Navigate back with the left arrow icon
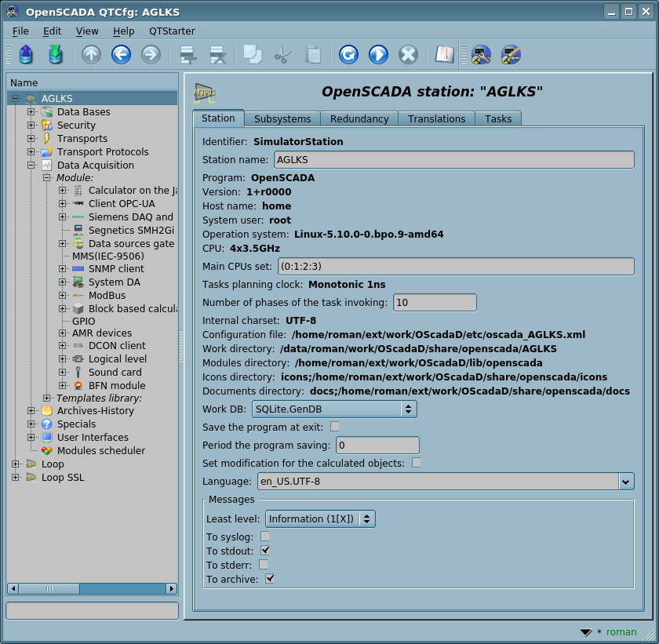This screenshot has width=659, height=644. 121,55
